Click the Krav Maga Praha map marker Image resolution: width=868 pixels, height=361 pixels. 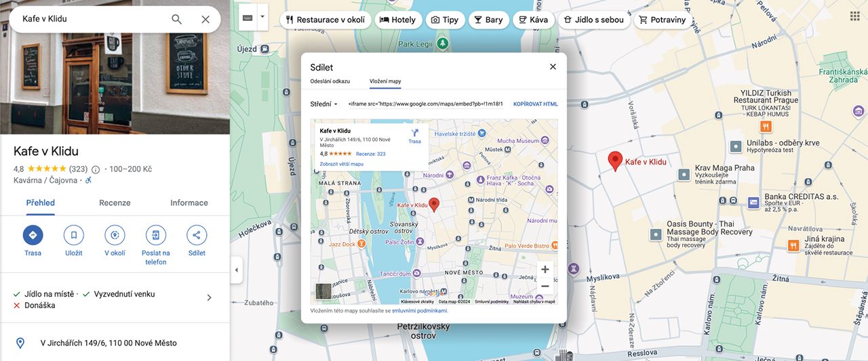coord(684,175)
